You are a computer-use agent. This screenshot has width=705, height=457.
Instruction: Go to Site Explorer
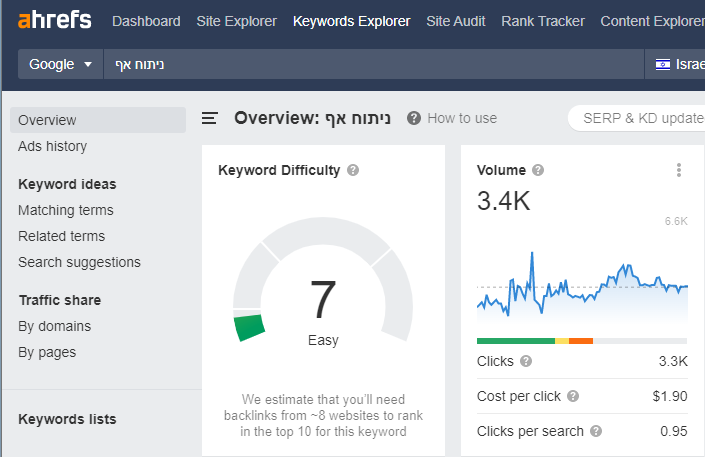[236, 21]
